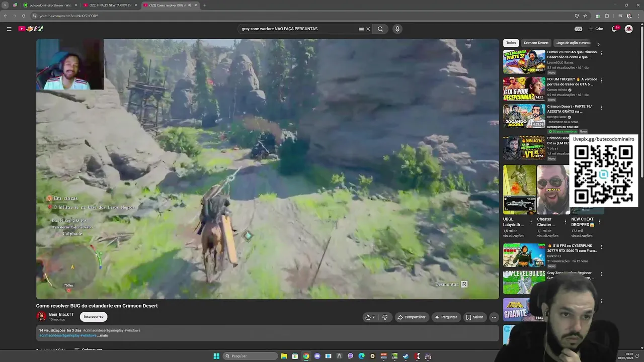Screen dimensions: 644x362
Task: Start voice search with the microphone
Action: click(397, 29)
